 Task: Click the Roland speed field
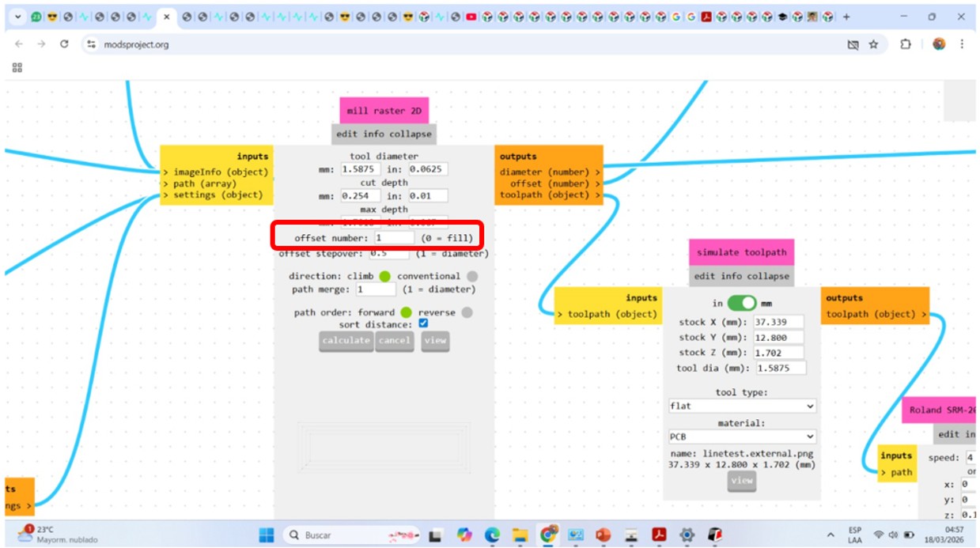(970, 458)
